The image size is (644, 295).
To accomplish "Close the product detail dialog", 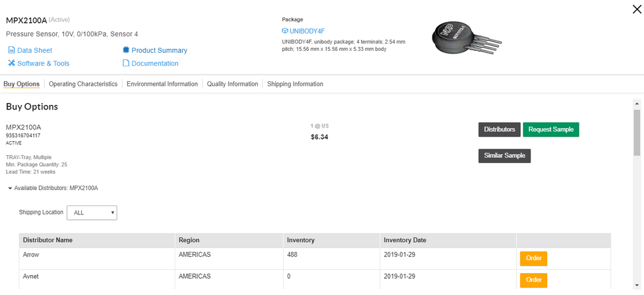I will [637, 10].
